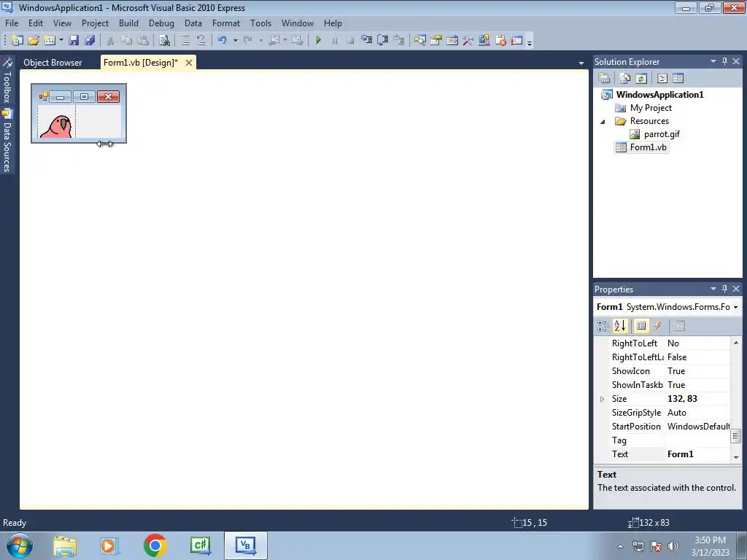Toggle auto-hide pin on Solution Explorer
The height and width of the screenshot is (560, 747).
(724, 61)
